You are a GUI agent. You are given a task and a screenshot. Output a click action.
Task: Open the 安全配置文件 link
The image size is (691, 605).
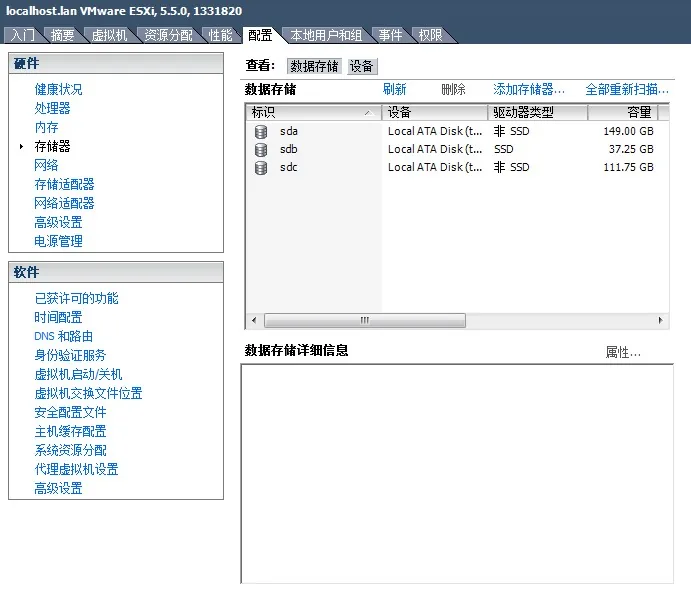(70, 412)
